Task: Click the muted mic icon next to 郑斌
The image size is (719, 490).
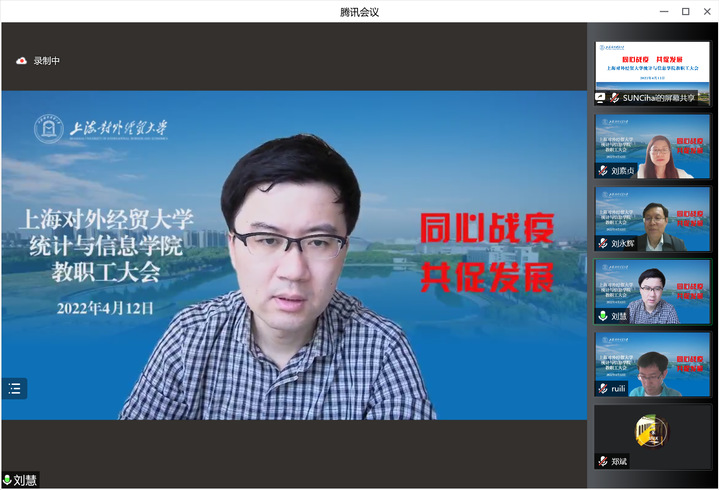Action: (x=602, y=461)
